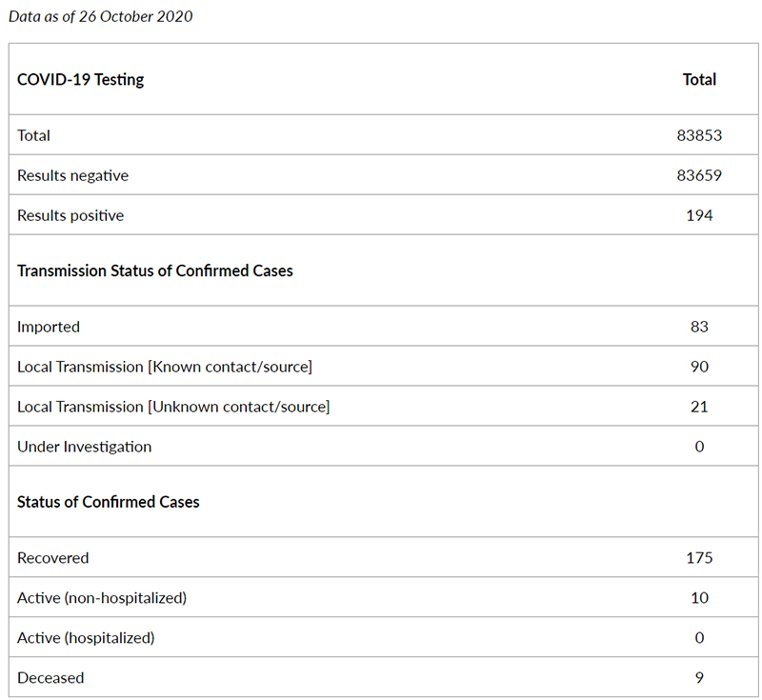Select the Imported row label
The width and height of the screenshot is (762, 700).
(49, 327)
